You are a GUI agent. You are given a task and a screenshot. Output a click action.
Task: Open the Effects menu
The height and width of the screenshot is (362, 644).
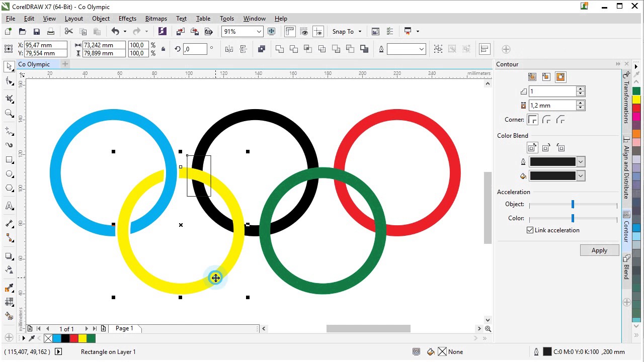click(x=127, y=19)
